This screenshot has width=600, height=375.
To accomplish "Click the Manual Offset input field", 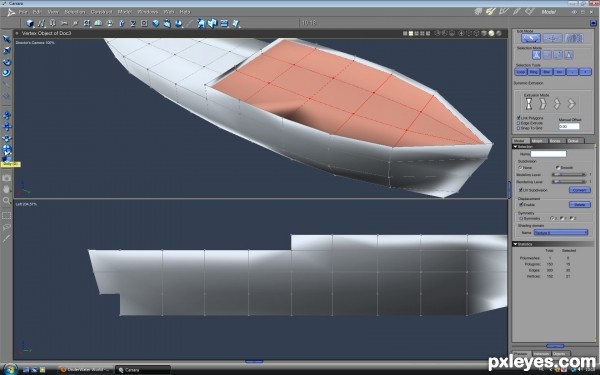I will pyautogui.click(x=569, y=126).
